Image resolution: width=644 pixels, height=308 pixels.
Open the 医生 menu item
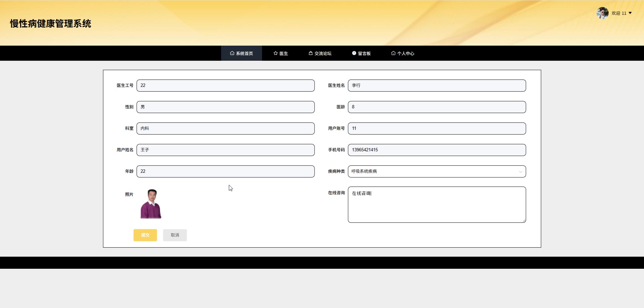tap(281, 53)
